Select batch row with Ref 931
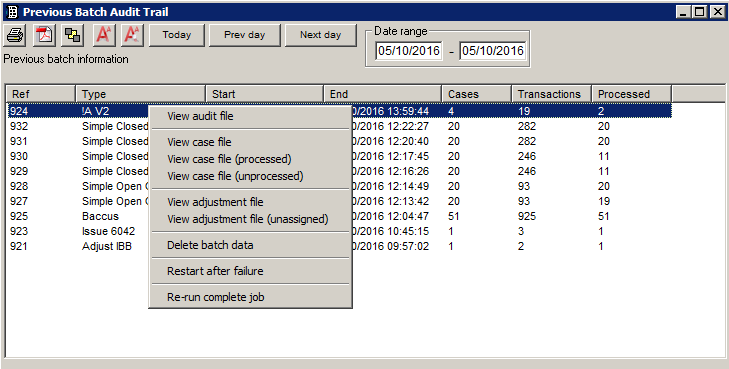The image size is (729, 369). [x=339, y=141]
